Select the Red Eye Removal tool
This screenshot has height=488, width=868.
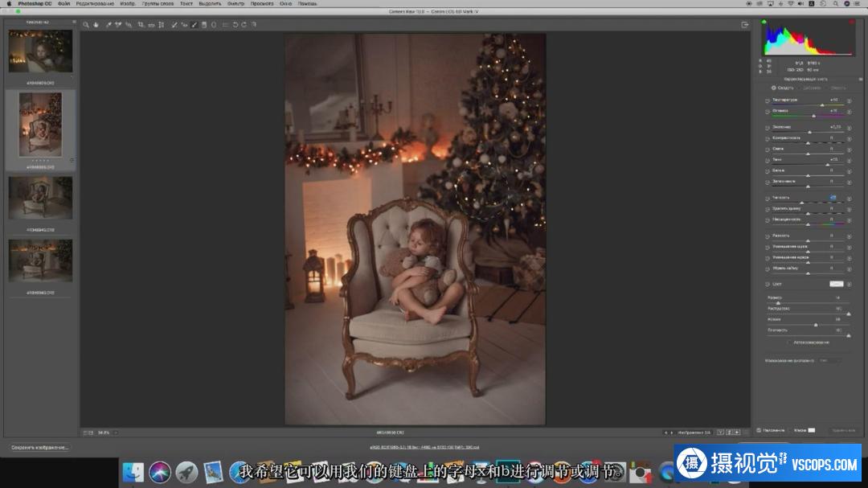[184, 25]
